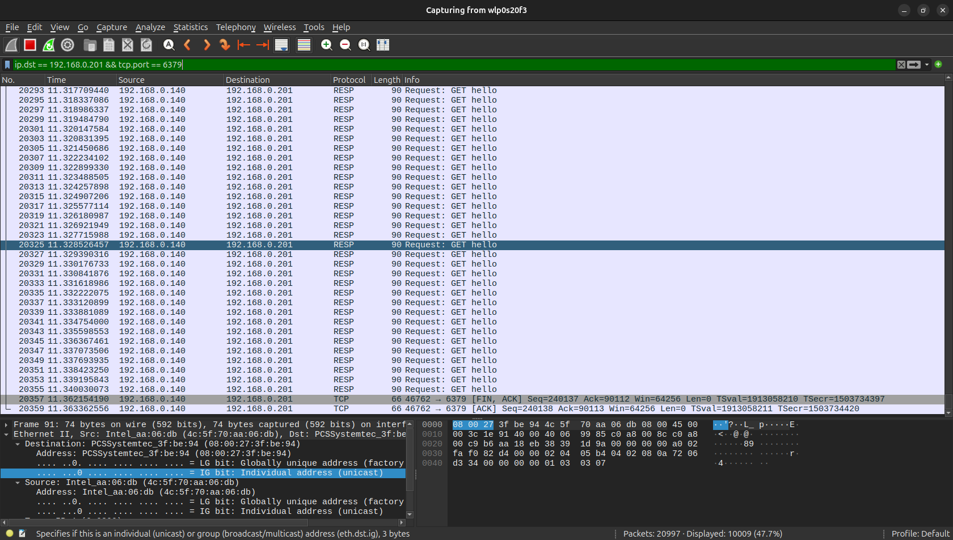Expand the Frame 91 tree row
The width and height of the screenshot is (953, 540).
(x=6, y=425)
